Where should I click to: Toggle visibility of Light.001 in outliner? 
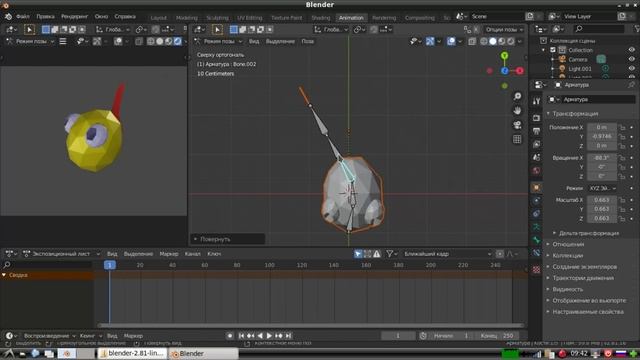click(631, 69)
